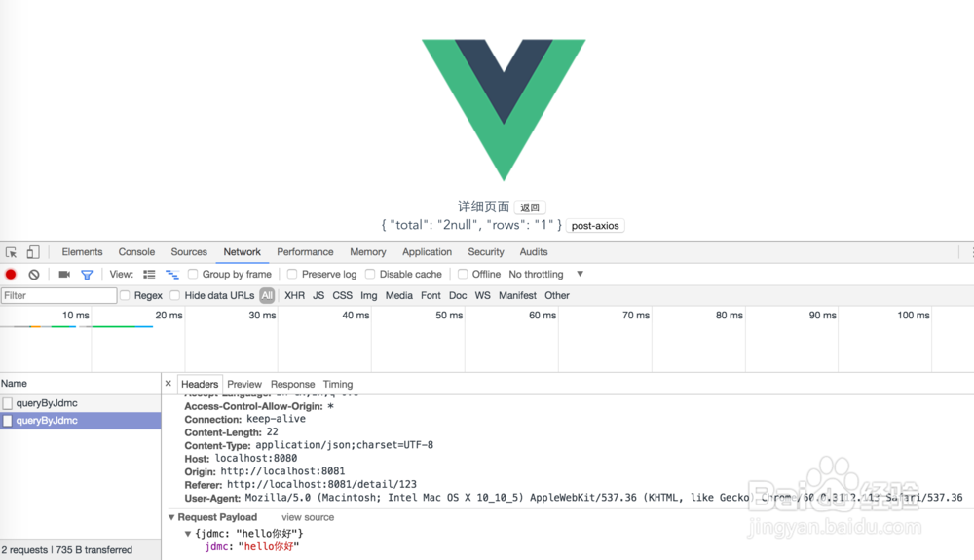Tick the Offline checkbox
This screenshot has width=974, height=560.
click(463, 274)
